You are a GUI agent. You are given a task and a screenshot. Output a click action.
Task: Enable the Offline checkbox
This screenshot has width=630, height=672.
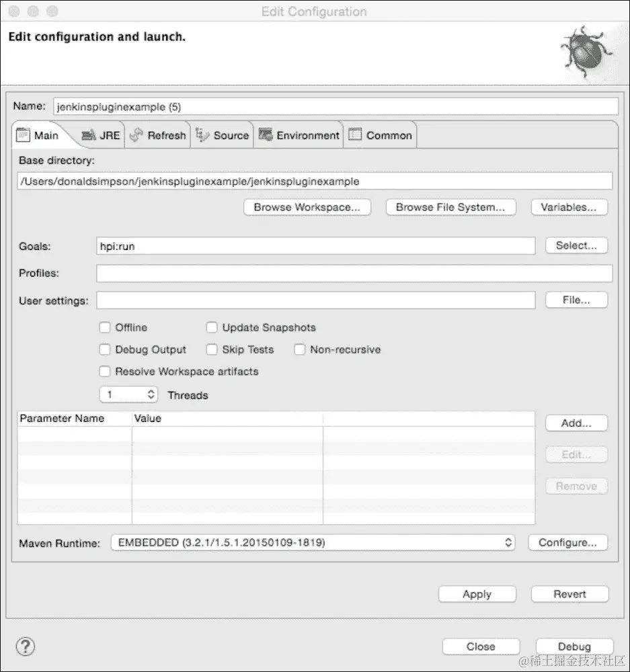105,327
